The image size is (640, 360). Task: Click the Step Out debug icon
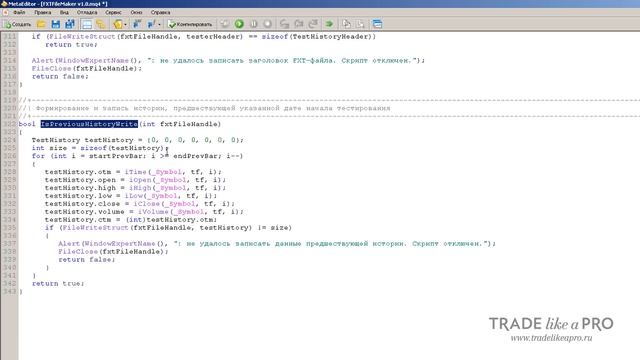click(x=313, y=24)
